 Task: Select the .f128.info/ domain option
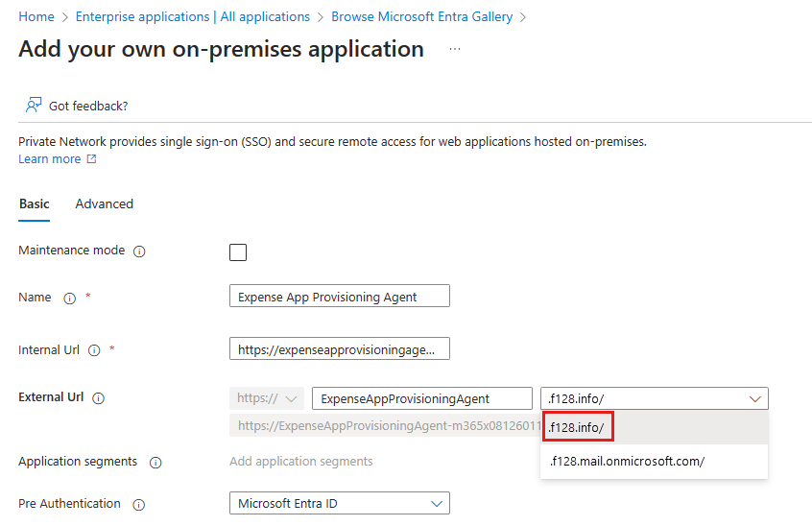coord(580,427)
